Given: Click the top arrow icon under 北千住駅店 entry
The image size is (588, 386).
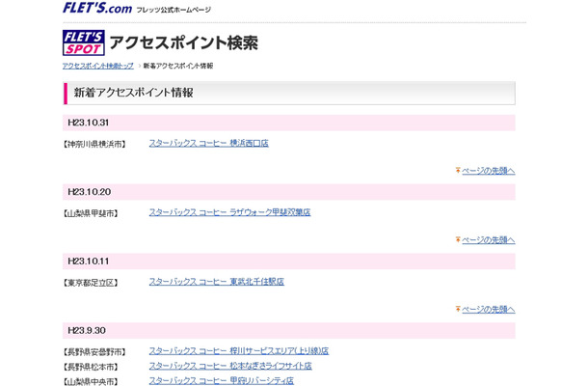Looking at the screenshot, I should click(x=458, y=309).
